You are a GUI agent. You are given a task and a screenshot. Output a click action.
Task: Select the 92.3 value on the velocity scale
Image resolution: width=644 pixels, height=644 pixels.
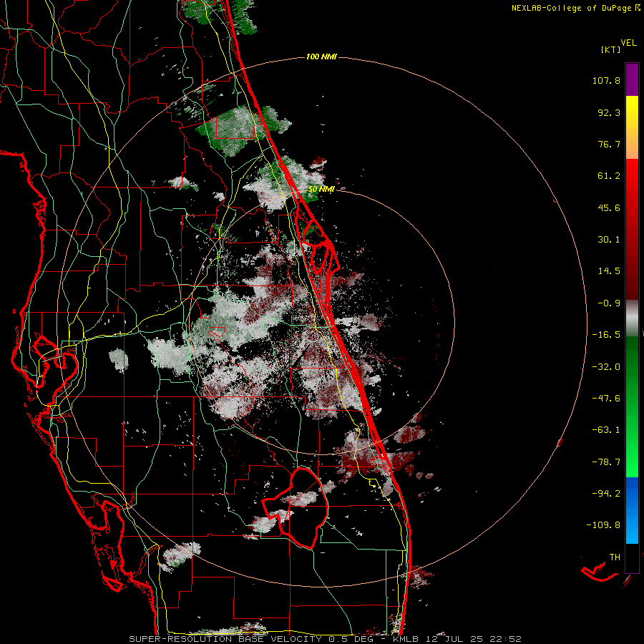tap(609, 112)
